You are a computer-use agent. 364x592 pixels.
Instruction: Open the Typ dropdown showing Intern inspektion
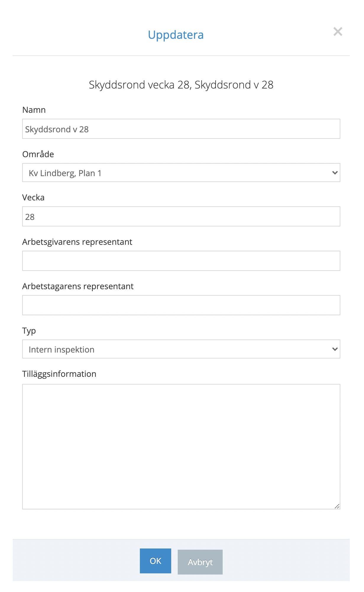pyautogui.click(x=181, y=349)
